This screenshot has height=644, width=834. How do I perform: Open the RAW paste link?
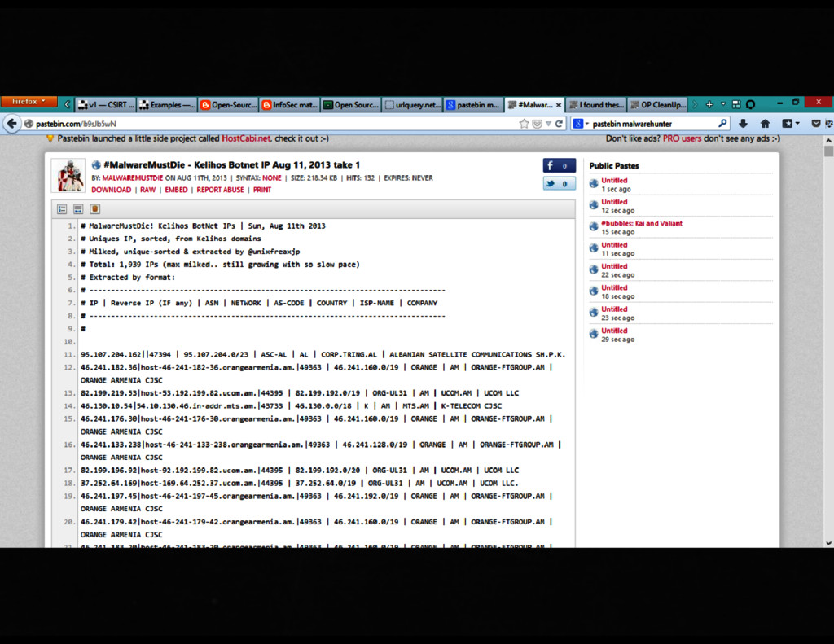[148, 190]
